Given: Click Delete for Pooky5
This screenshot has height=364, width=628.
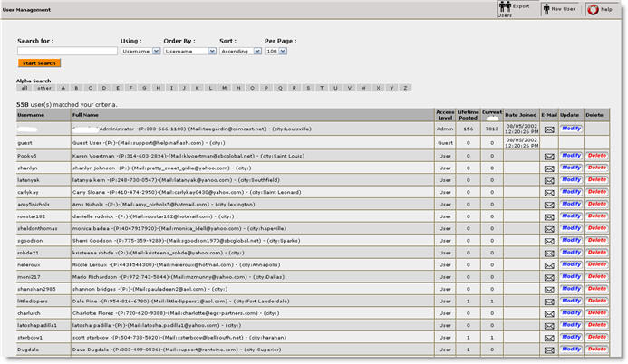Looking at the screenshot, I should (x=597, y=155).
